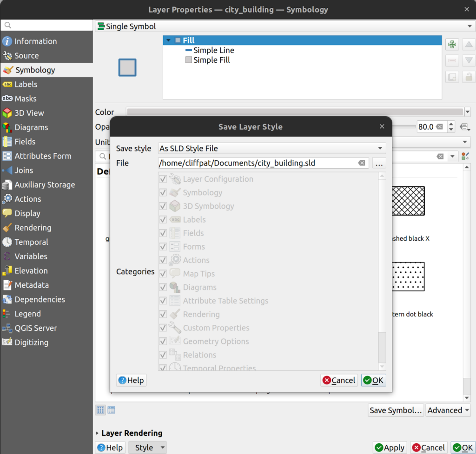Click the hashed black X fill swatch
The image size is (476, 454).
(x=408, y=201)
